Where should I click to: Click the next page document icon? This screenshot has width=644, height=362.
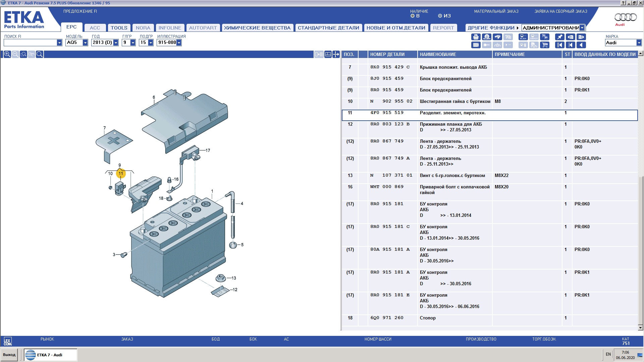click(581, 37)
